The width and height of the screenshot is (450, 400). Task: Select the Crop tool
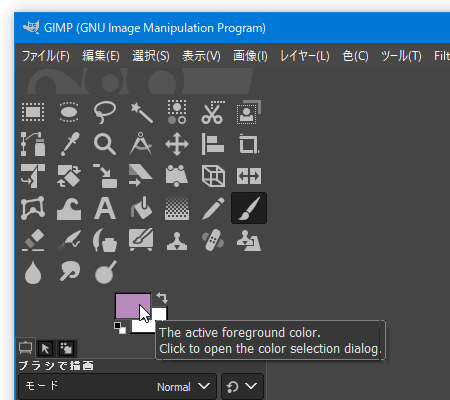[x=249, y=144]
